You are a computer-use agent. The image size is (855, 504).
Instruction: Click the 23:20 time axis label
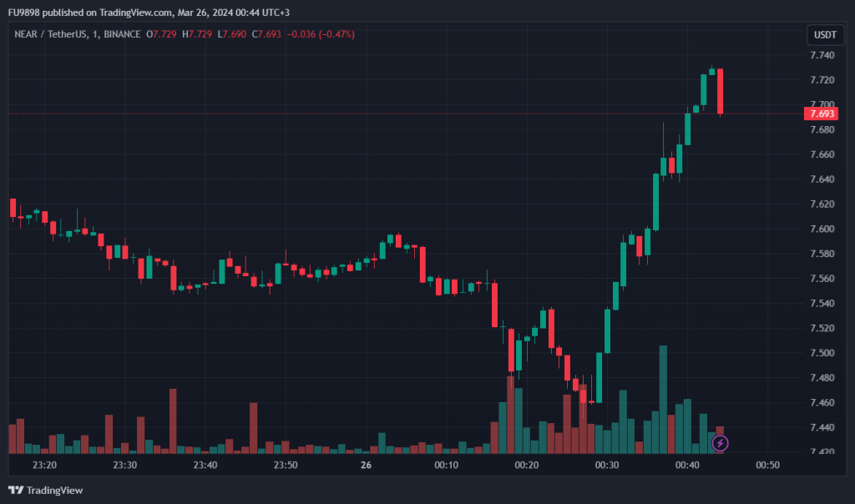(44, 465)
